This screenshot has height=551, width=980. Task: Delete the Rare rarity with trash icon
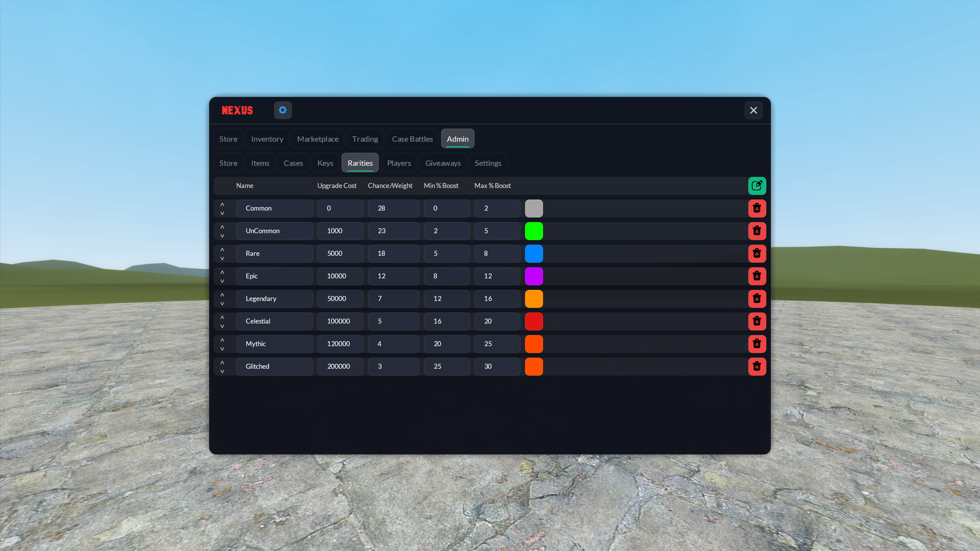(x=757, y=253)
